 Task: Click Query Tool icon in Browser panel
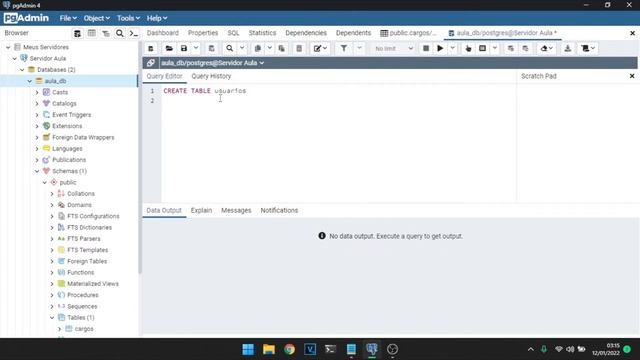[x=77, y=33]
